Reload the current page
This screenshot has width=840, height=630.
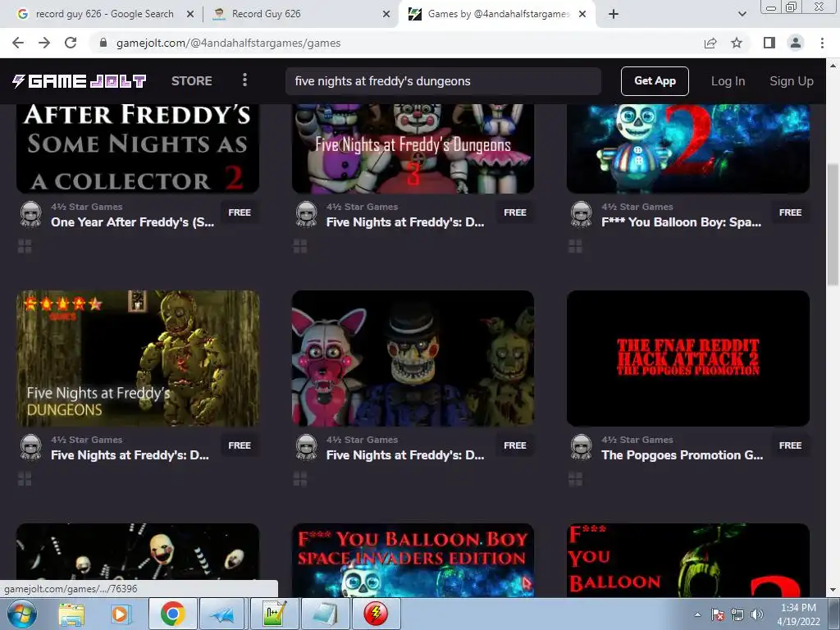pyautogui.click(x=71, y=43)
